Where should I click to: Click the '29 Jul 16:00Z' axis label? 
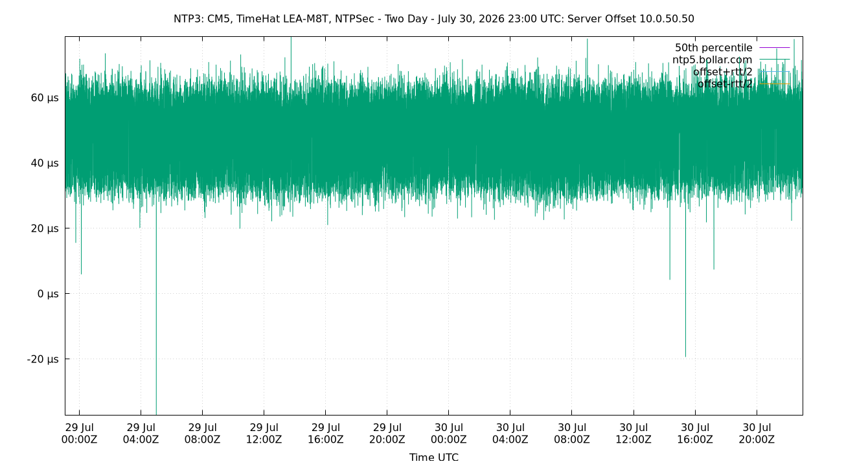325,433
